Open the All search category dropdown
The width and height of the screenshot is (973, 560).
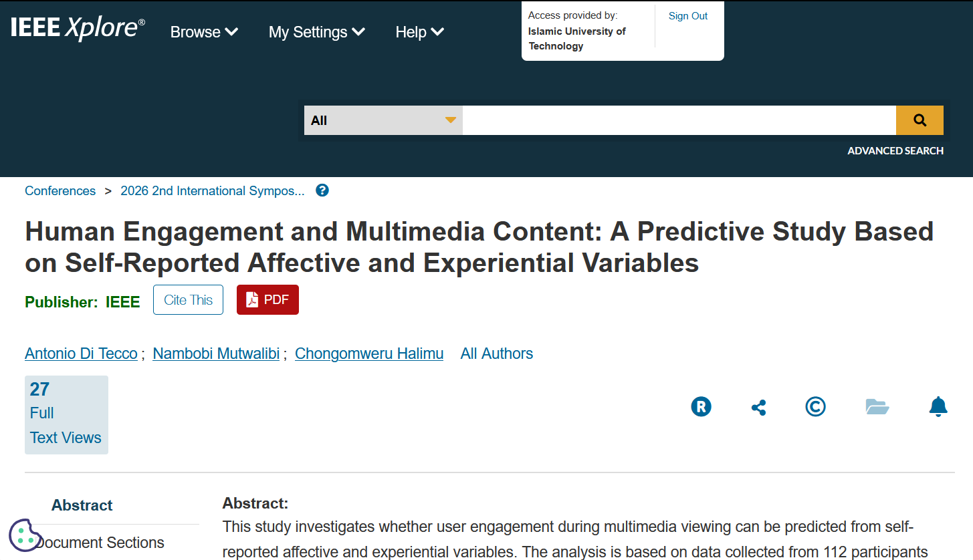[x=383, y=120]
